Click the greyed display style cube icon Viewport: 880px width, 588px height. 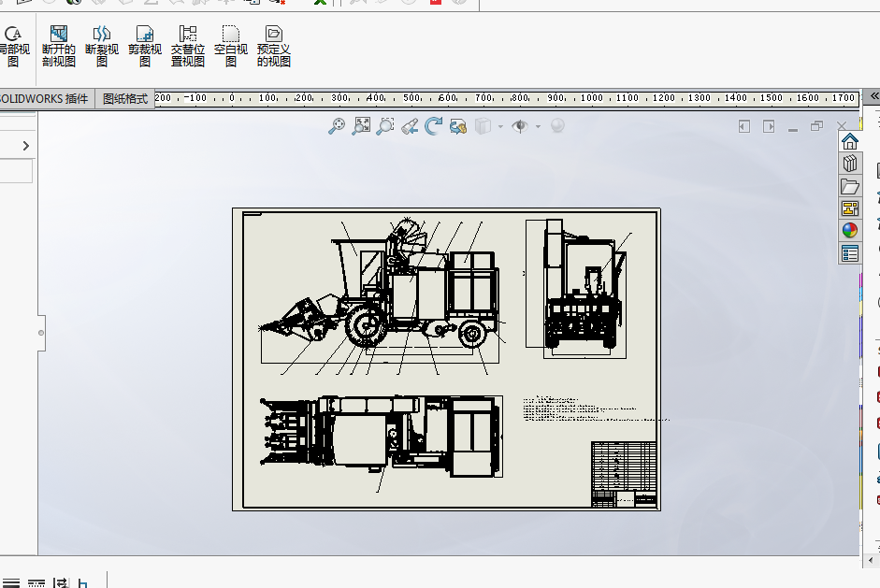tap(483, 126)
